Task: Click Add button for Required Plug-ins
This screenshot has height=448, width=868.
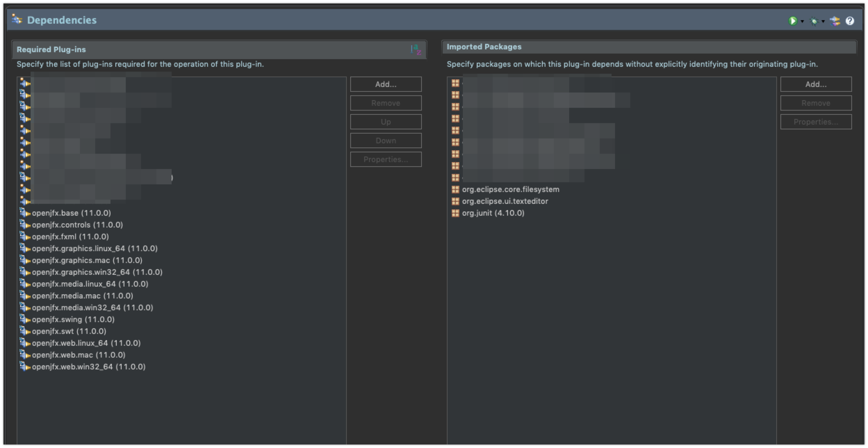Action: (386, 84)
